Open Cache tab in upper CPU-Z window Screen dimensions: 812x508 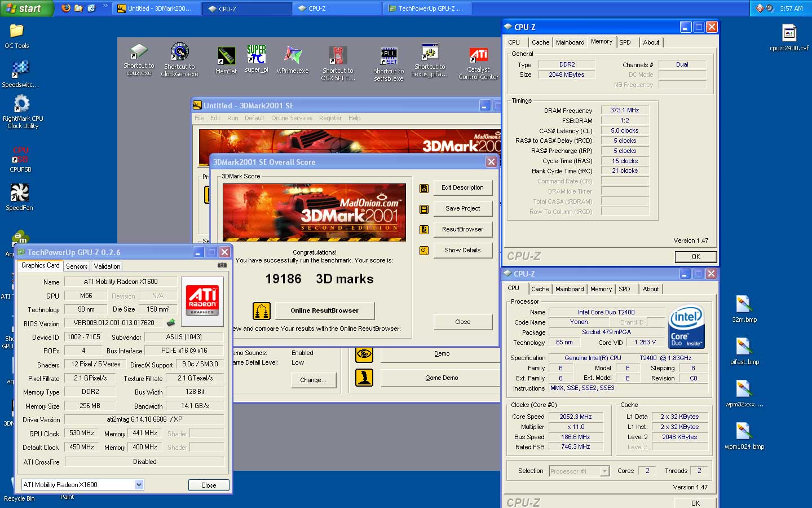click(540, 42)
